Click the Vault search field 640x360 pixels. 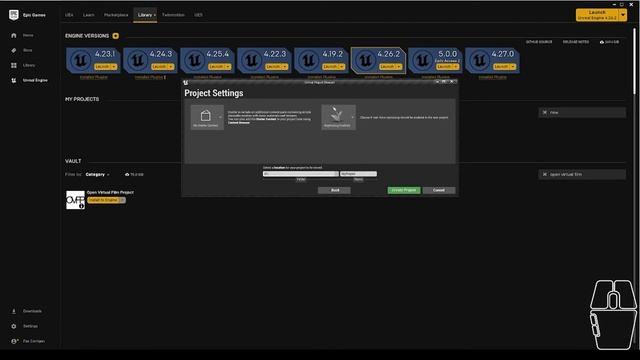582,174
